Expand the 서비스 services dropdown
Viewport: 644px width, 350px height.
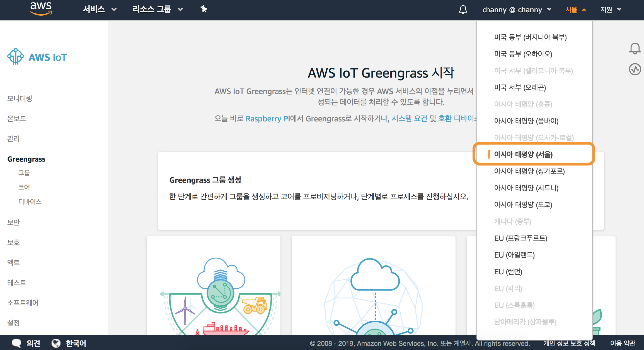[100, 9]
